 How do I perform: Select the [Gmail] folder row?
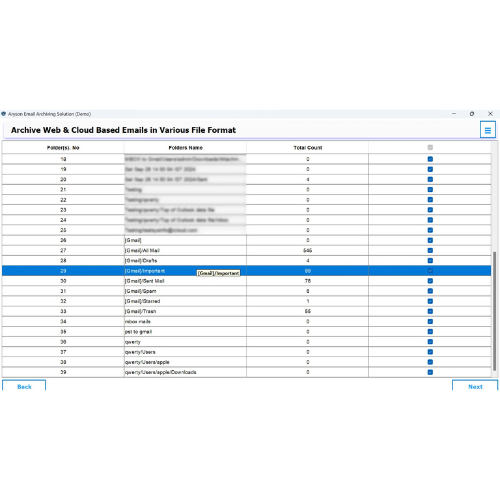tap(246, 240)
